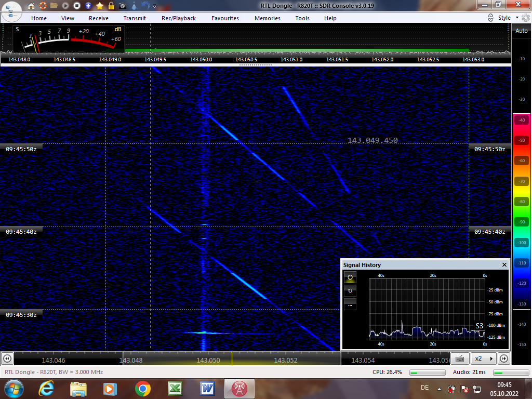The image size is (532, 399).
Task: Open the Receive ribbon tab
Action: (99, 18)
